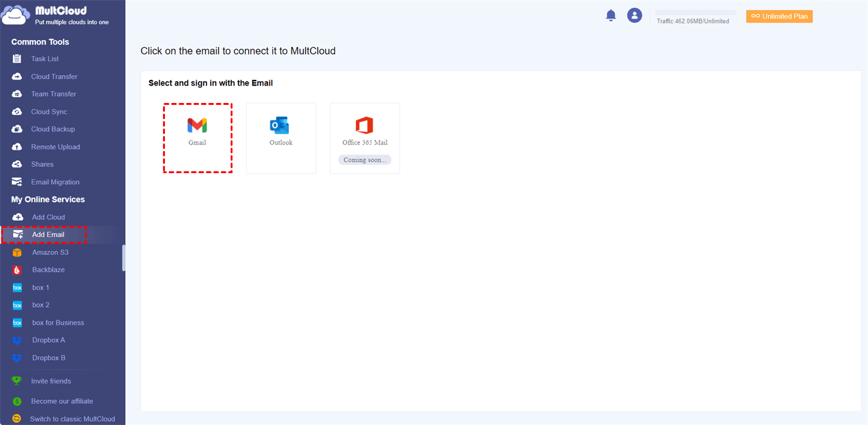The image size is (868, 425).
Task: Click the switch to classic icon
Action: 17,419
